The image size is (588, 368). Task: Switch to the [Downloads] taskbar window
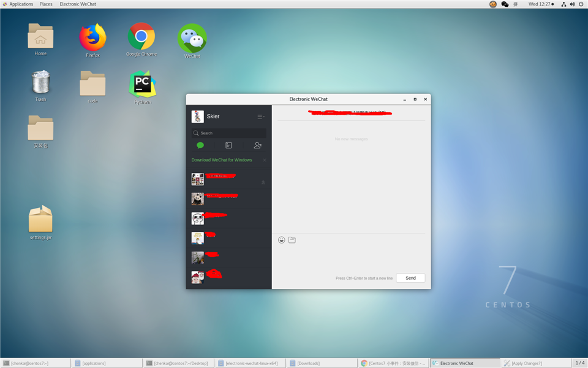(x=323, y=363)
